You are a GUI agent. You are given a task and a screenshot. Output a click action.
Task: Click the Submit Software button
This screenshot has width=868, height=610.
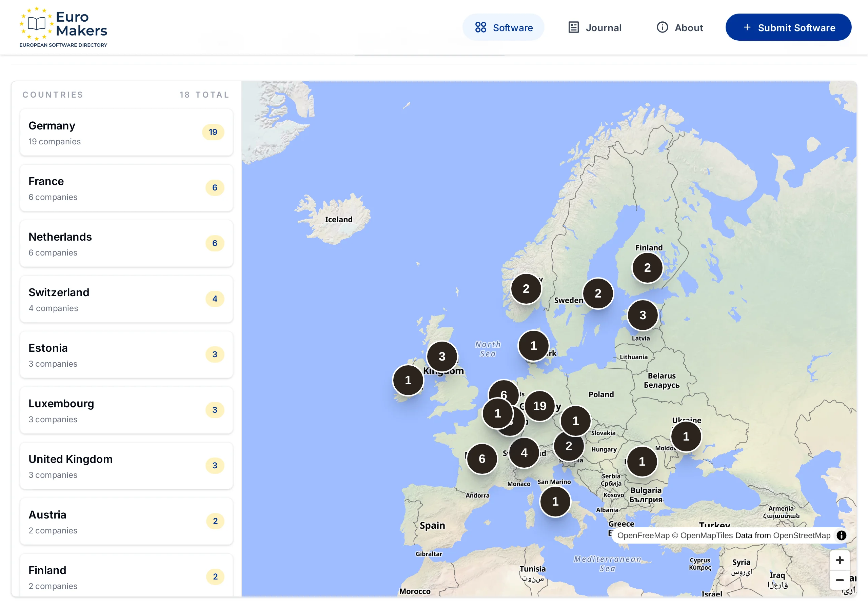click(788, 27)
